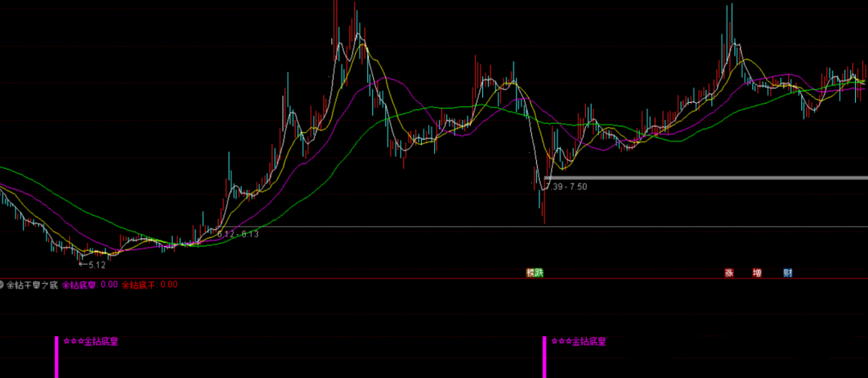
Task: Select the thick white gap line at 7.39-7.50
Action: click(707, 178)
